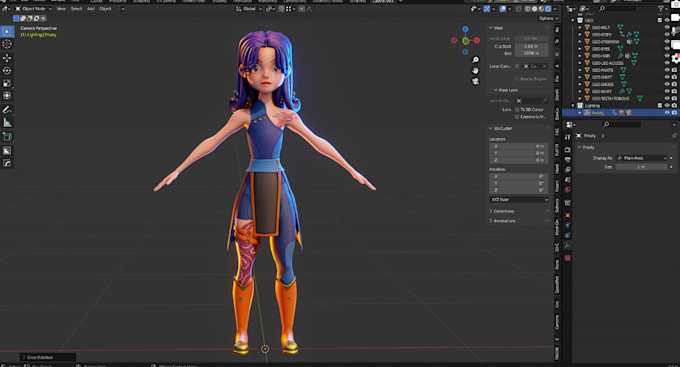The image size is (680, 367).
Task: Open the Object Data properties green tab
Action: point(568,245)
